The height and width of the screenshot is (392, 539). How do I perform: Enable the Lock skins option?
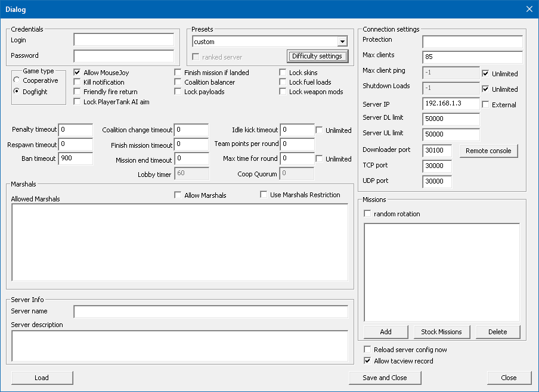283,73
